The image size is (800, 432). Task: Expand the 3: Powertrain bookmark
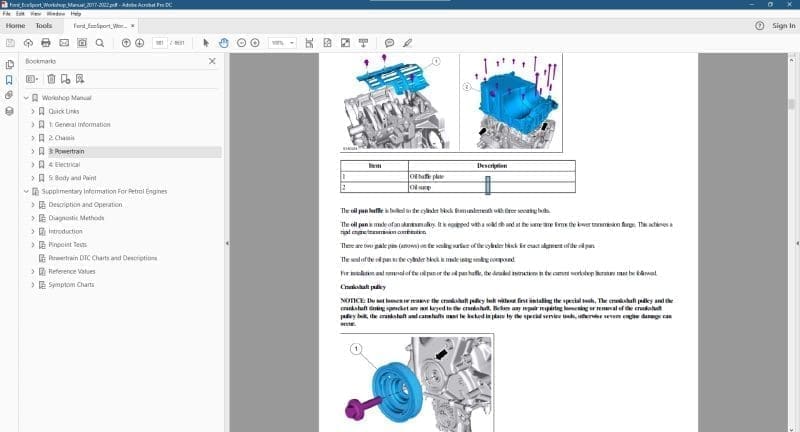[32, 151]
